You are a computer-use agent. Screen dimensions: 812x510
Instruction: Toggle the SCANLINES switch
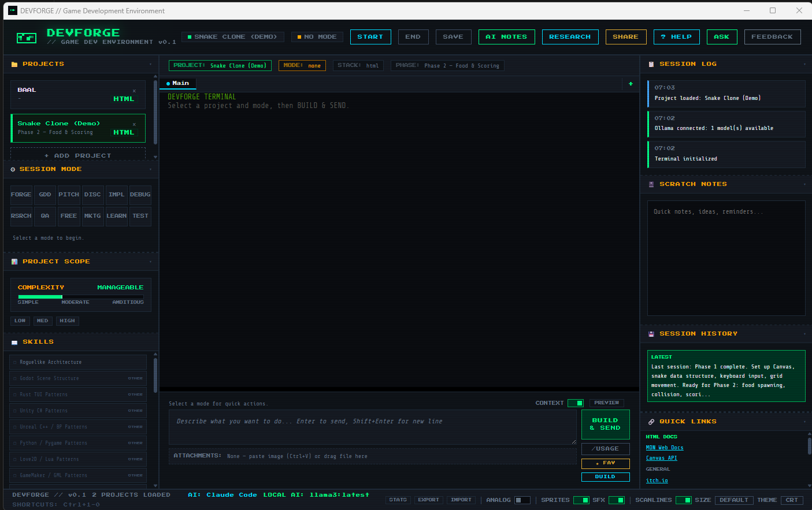[x=684, y=500]
